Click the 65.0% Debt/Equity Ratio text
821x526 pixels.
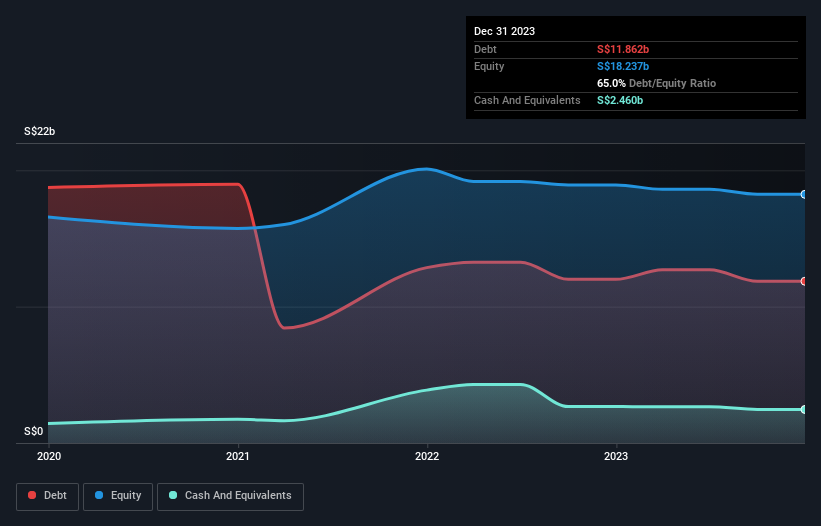(x=656, y=83)
